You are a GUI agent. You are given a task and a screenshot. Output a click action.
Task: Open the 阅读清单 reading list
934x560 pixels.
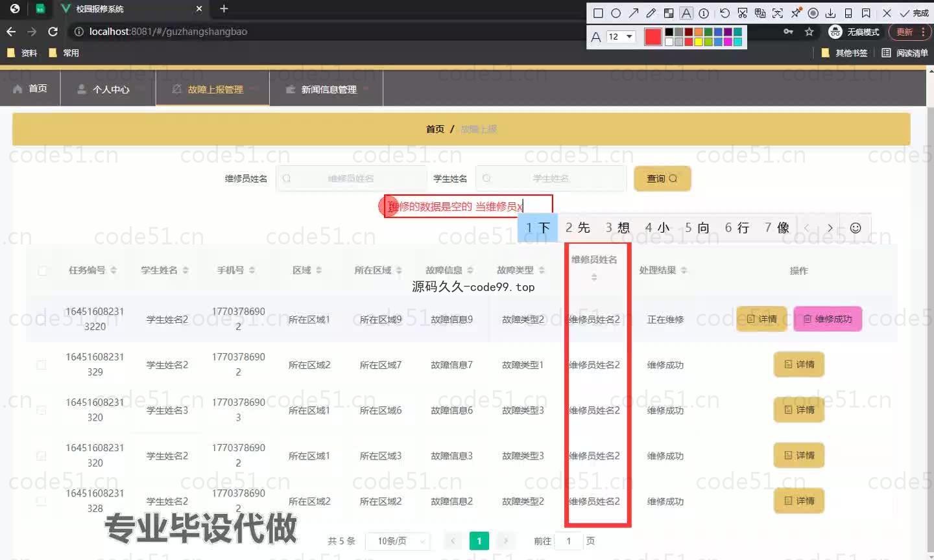pos(905,53)
